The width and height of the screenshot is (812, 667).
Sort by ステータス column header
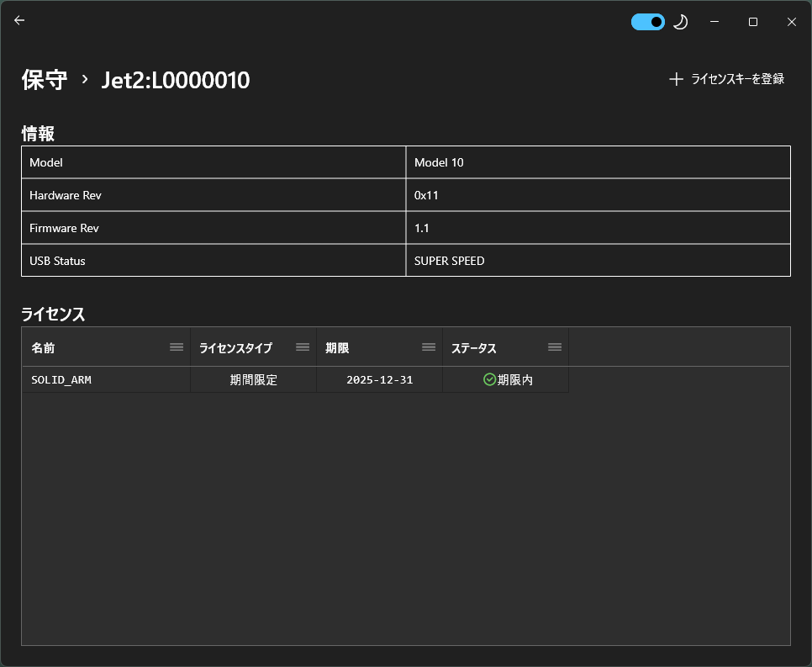474,348
